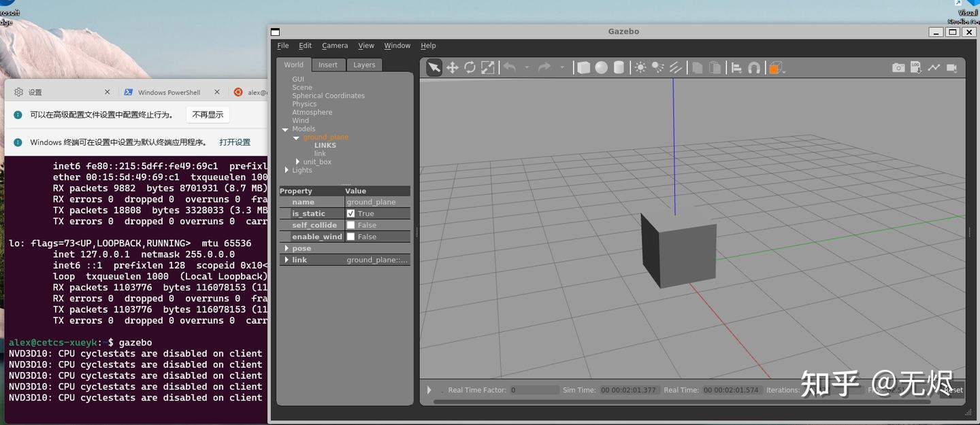Image resolution: width=980 pixels, height=425 pixels.
Task: Expand the pose property row
Action: (x=287, y=248)
